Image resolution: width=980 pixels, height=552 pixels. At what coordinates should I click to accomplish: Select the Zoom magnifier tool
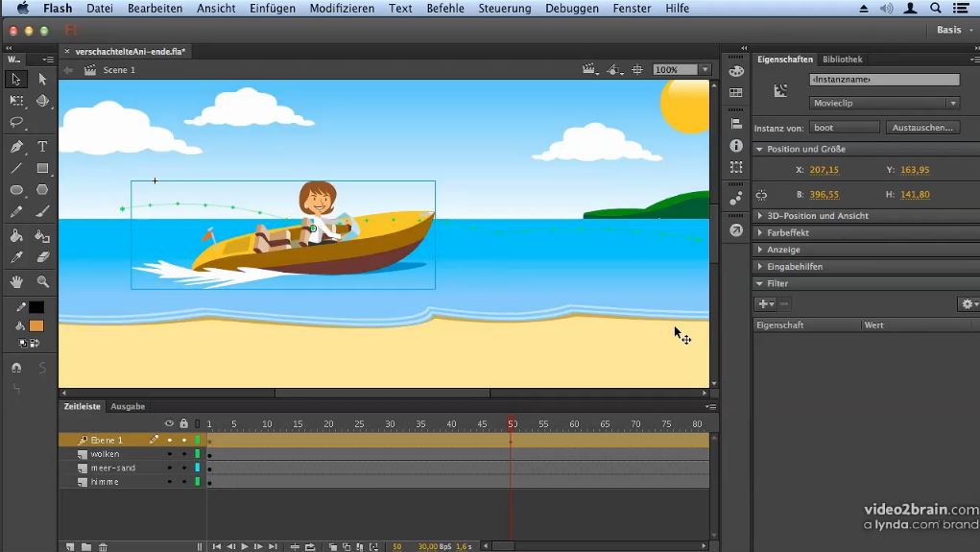pyautogui.click(x=42, y=281)
